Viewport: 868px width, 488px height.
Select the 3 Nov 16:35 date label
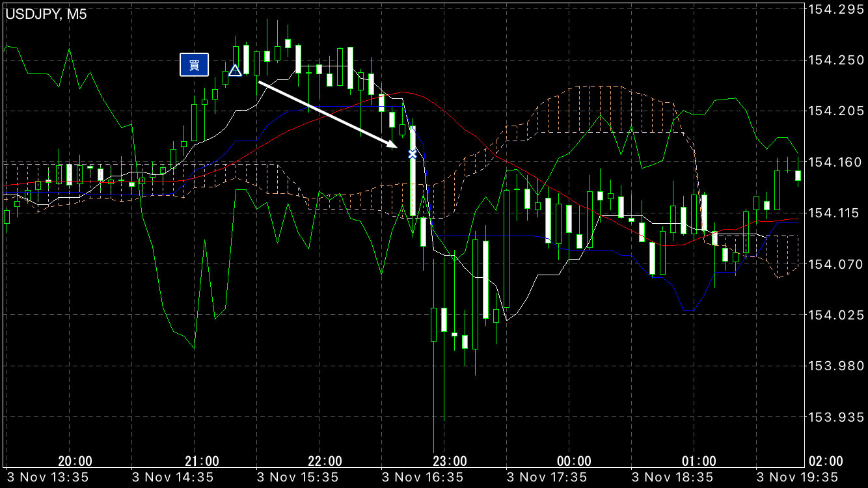point(422,478)
